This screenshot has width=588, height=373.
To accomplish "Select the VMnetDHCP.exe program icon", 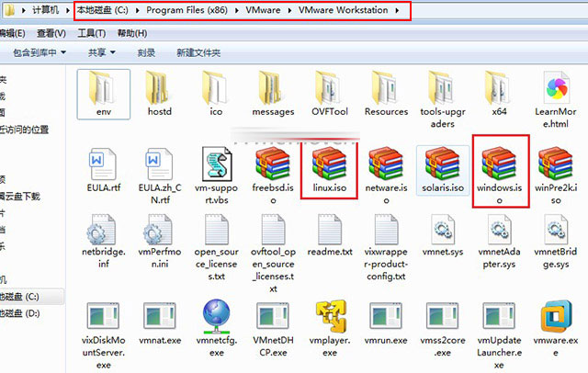I will pyautogui.click(x=273, y=316).
